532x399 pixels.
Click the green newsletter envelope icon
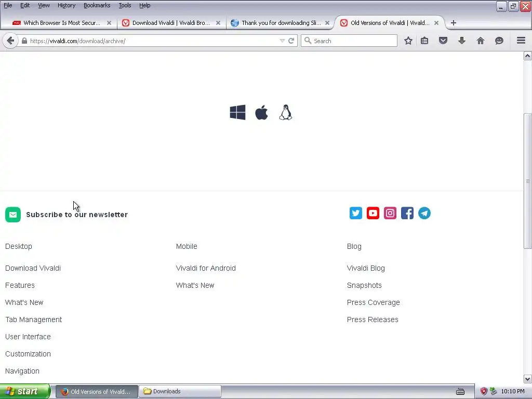13,215
